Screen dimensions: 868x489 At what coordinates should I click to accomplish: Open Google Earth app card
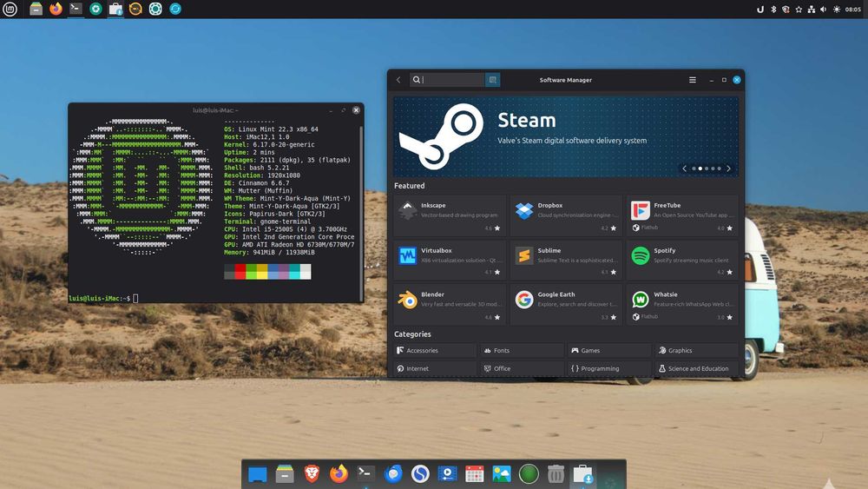[x=566, y=305]
